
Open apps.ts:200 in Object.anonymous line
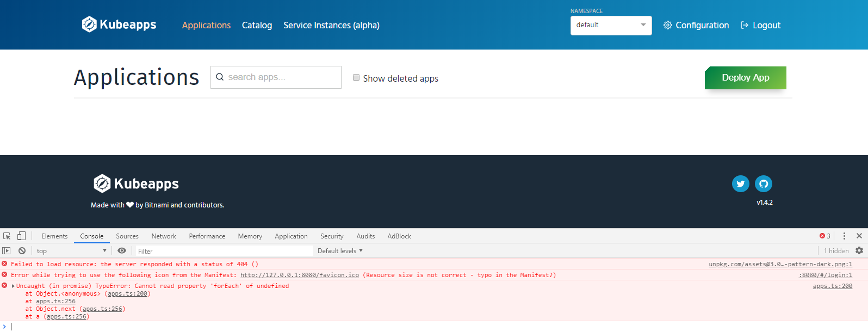pos(127,293)
